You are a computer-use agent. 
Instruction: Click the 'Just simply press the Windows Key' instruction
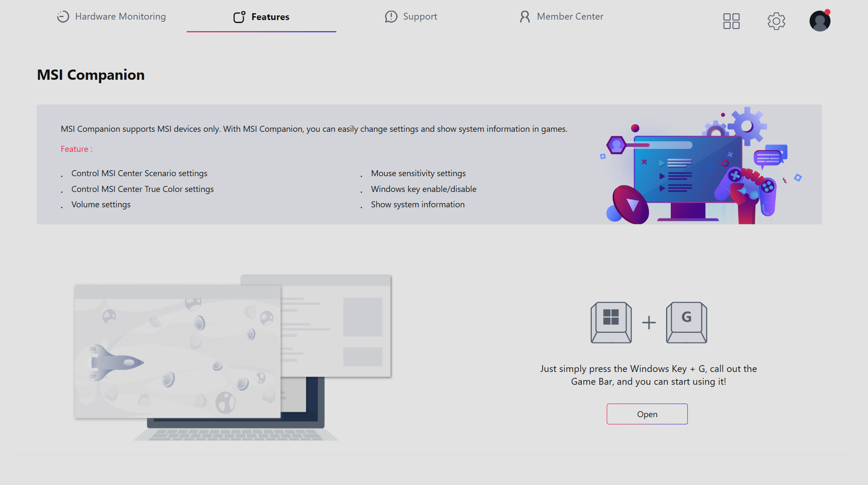click(x=649, y=375)
